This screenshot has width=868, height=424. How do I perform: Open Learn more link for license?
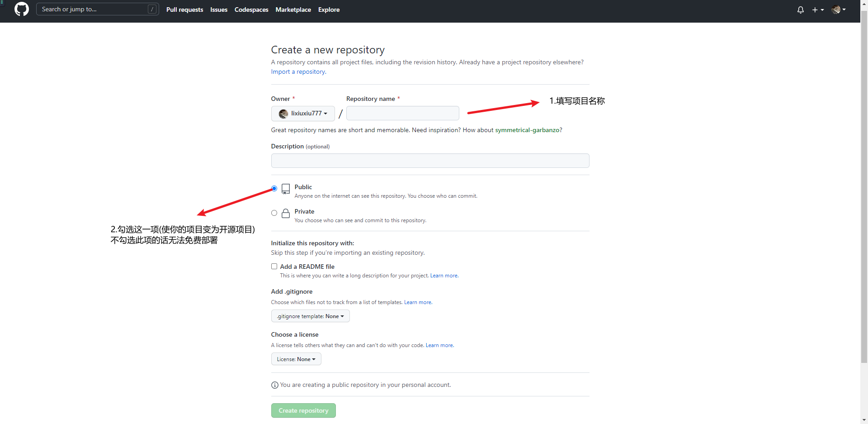point(439,345)
